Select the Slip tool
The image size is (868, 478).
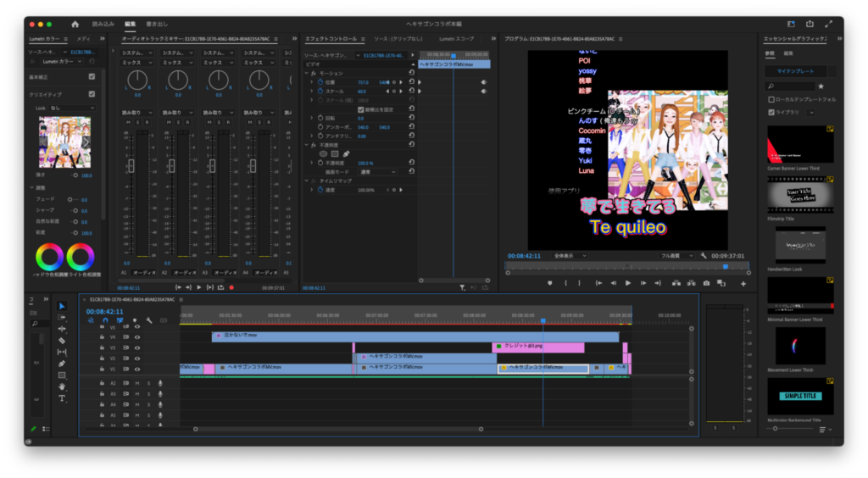[x=61, y=352]
